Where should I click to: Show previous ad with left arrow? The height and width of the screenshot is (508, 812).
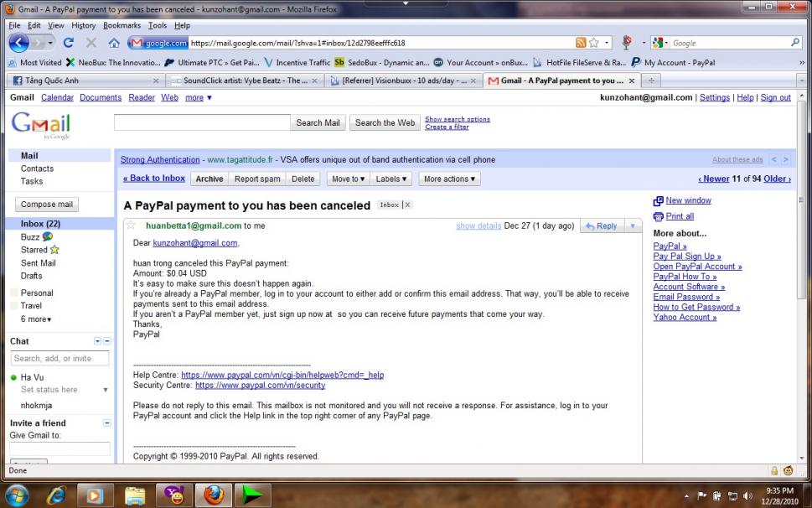[774, 159]
